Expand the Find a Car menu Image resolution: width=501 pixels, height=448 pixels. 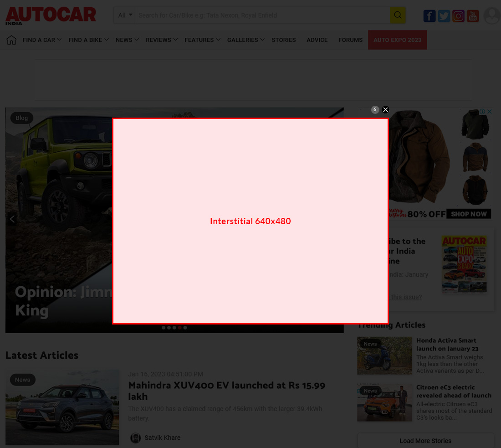tap(42, 40)
